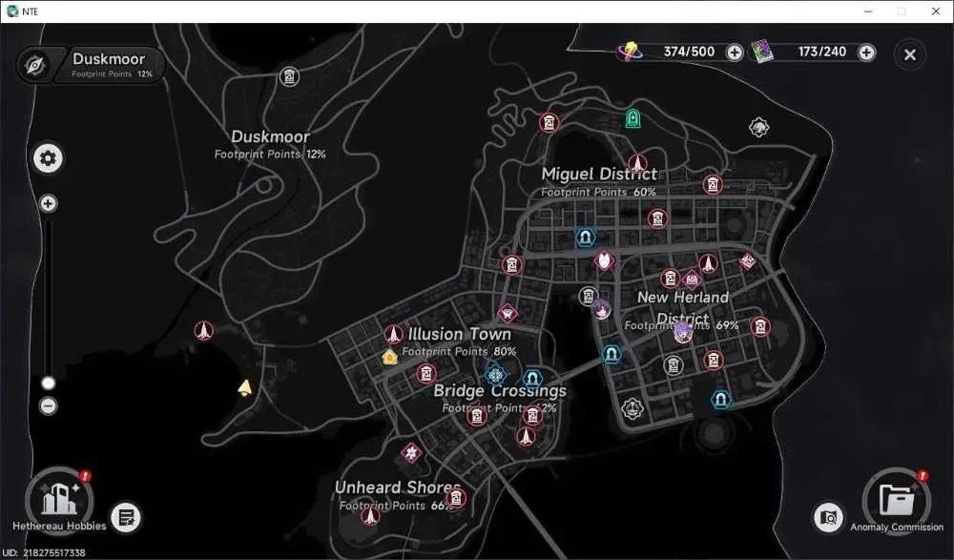Screen dimensions: 954x560
Task: Click the UID: 218275517338 text
Action: pos(44,552)
